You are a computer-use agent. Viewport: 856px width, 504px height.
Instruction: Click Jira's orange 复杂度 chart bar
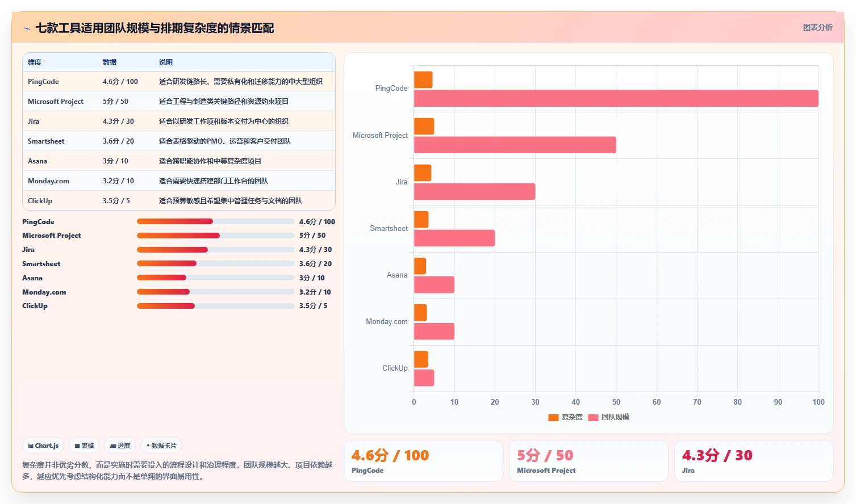[423, 173]
